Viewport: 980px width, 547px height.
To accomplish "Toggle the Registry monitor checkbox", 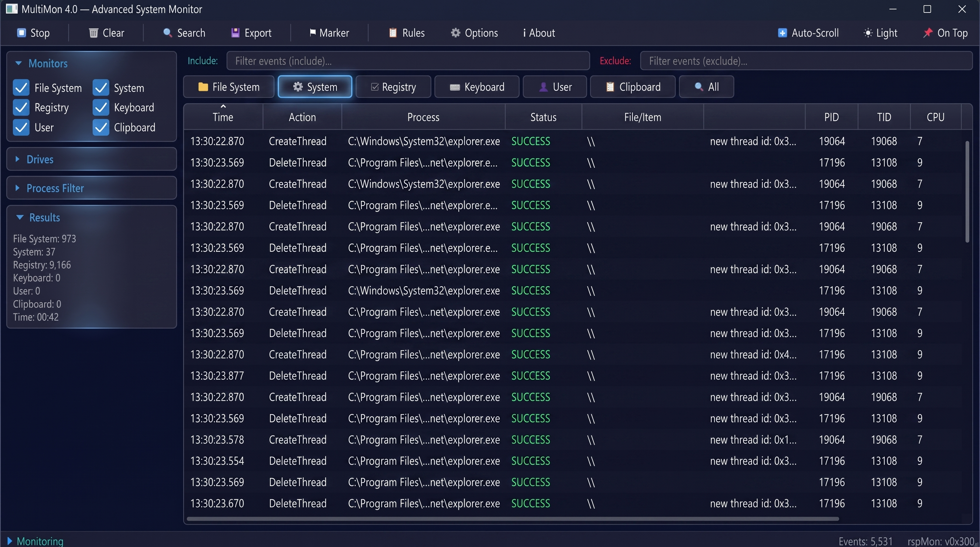I will pyautogui.click(x=21, y=108).
